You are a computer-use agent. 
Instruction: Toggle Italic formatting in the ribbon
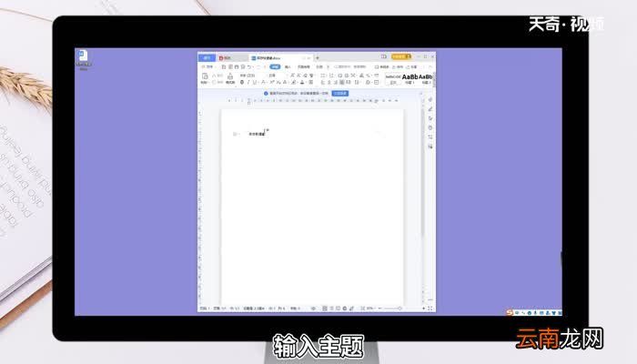pos(248,82)
